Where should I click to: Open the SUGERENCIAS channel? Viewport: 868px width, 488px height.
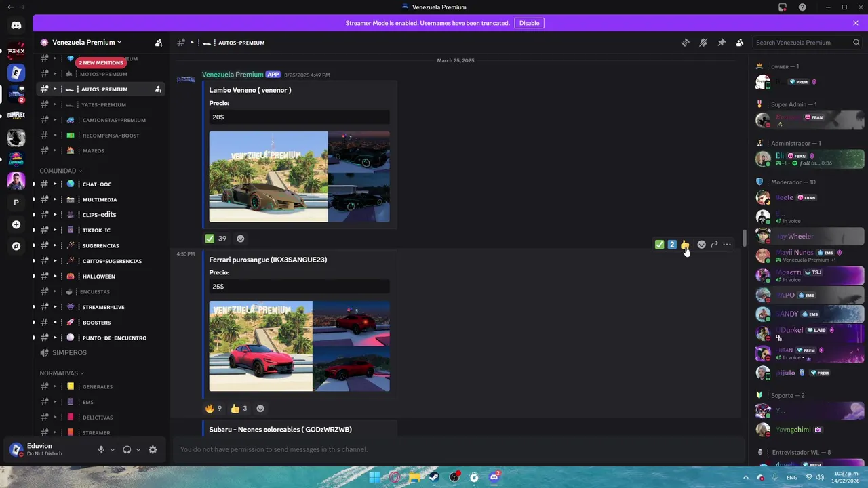tap(99, 245)
